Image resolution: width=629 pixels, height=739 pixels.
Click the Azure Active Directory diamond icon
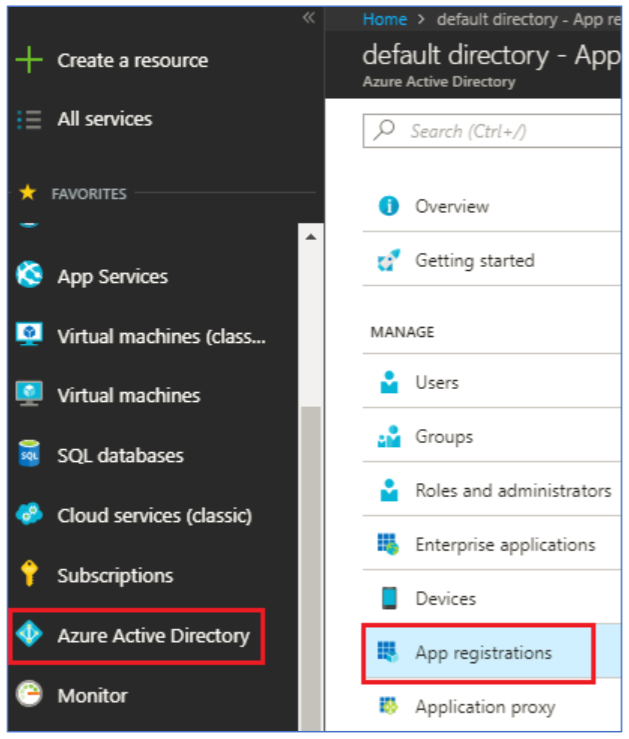click(x=29, y=634)
